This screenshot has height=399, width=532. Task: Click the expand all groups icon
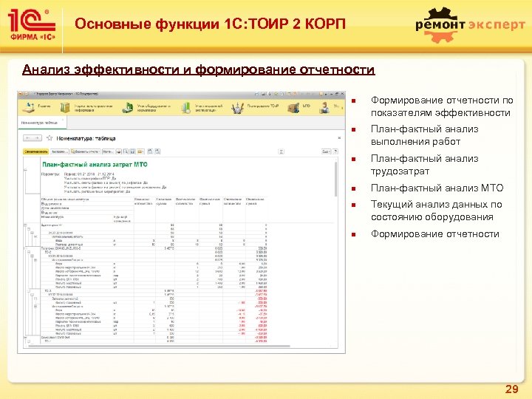tap(157, 151)
